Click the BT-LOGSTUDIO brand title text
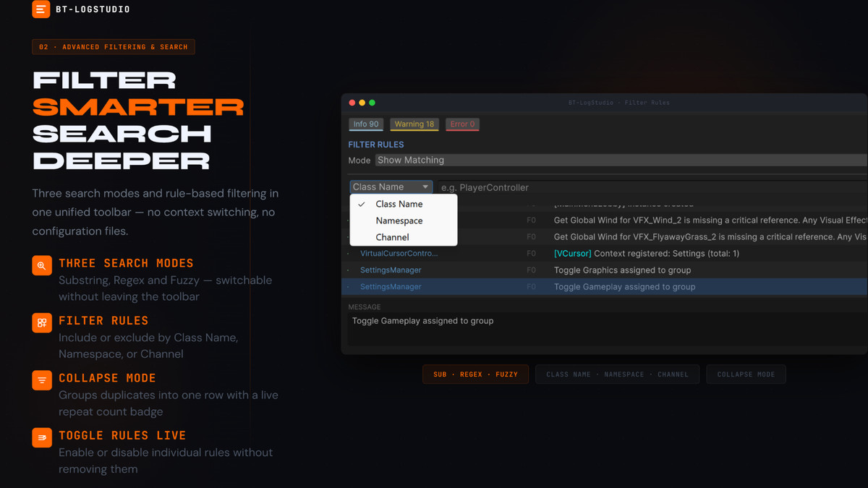Image resolution: width=868 pixels, height=488 pixels. 94,10
